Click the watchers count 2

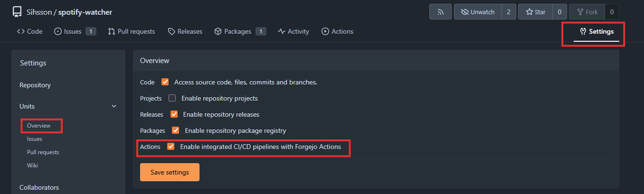point(509,12)
